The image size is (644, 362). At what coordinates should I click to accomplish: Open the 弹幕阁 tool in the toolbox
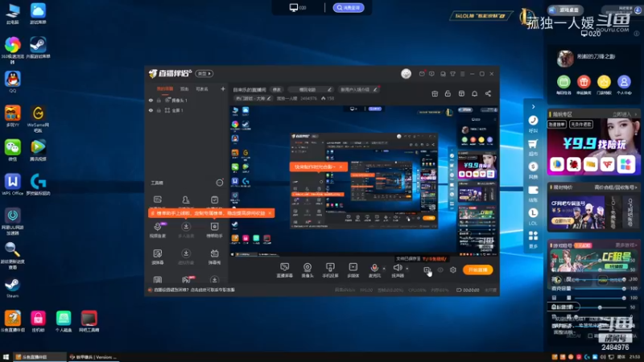pyautogui.click(x=214, y=257)
